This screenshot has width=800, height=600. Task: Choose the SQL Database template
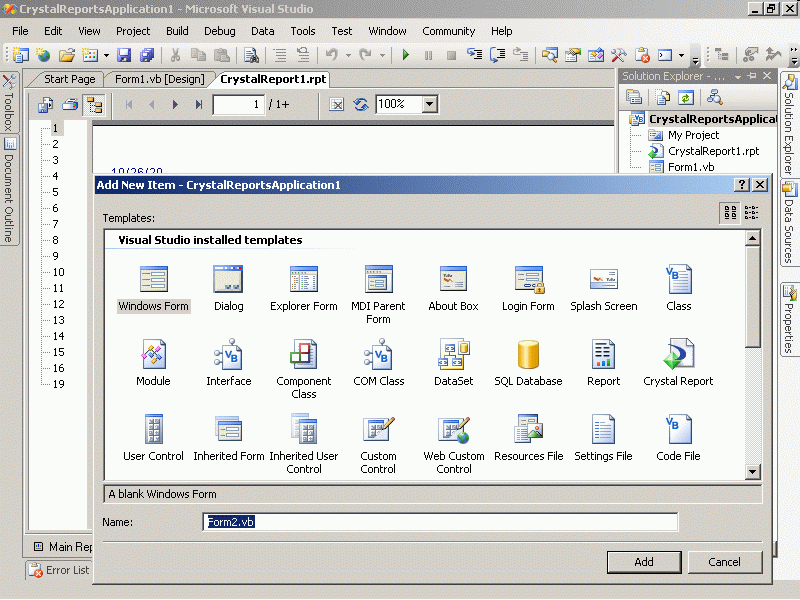[528, 363]
